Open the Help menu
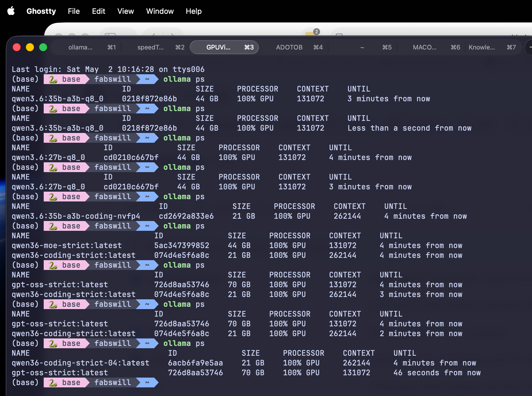Image resolution: width=532 pixels, height=396 pixels. tap(194, 11)
